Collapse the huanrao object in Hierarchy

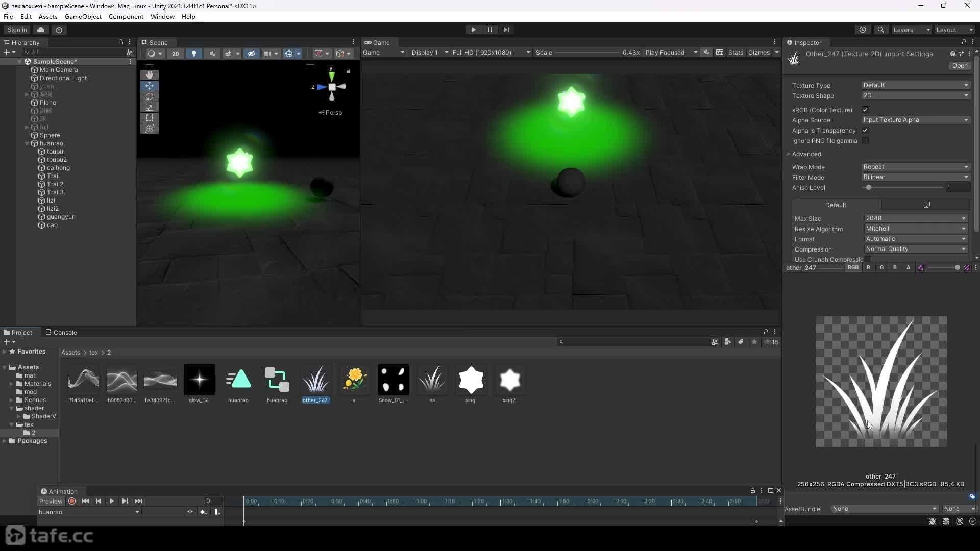coord(27,143)
